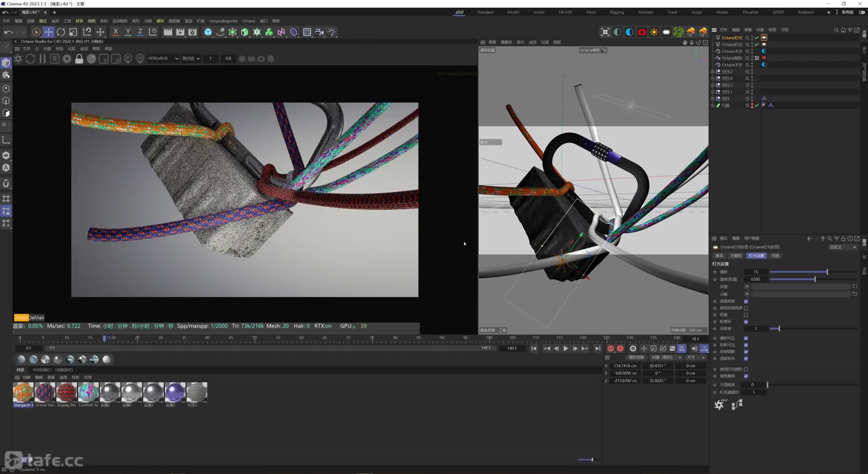Click the cube primitive icon
This screenshot has width=868, height=474.
tap(208, 32)
